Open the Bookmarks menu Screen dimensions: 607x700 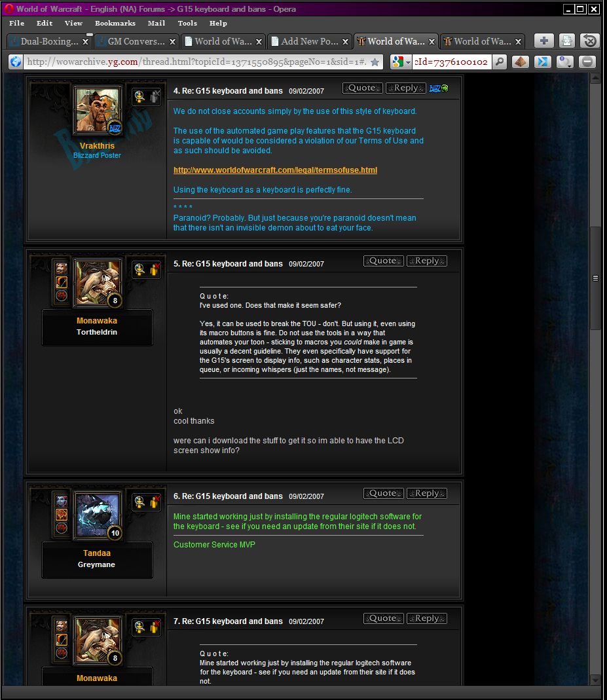coord(115,23)
